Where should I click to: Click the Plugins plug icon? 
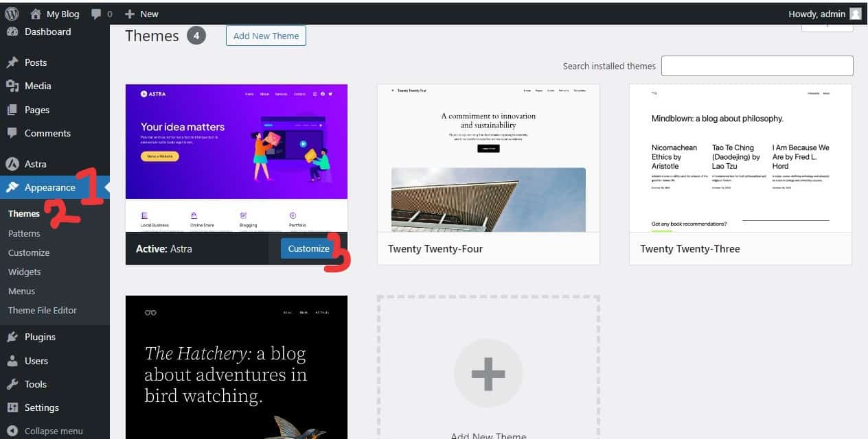12,337
